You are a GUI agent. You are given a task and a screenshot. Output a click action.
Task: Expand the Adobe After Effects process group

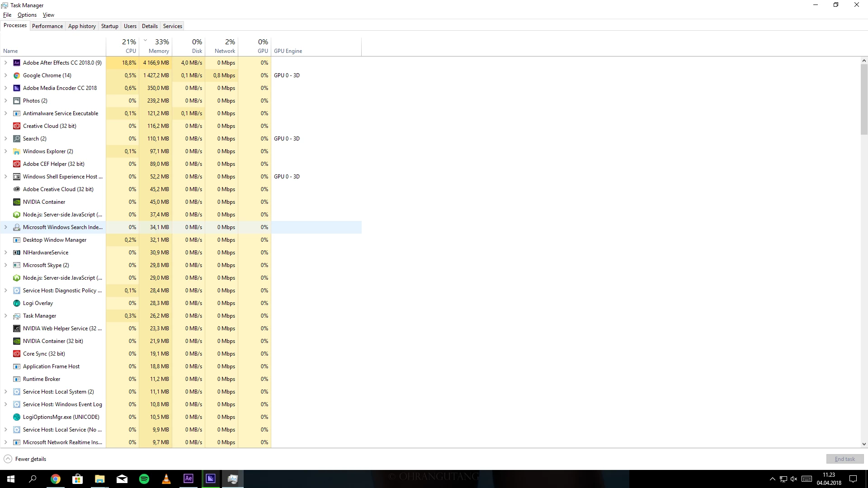coord(5,63)
